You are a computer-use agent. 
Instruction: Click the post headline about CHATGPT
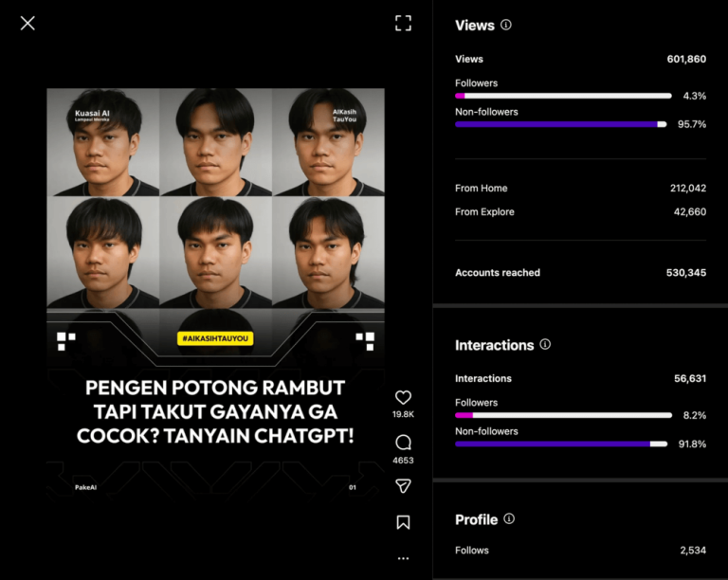pyautogui.click(x=215, y=411)
